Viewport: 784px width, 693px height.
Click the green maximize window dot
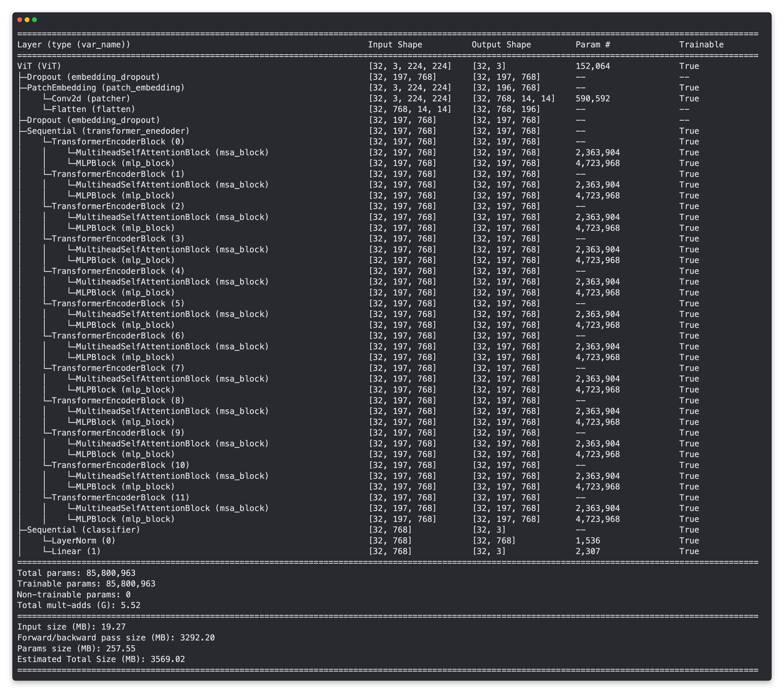(x=34, y=19)
